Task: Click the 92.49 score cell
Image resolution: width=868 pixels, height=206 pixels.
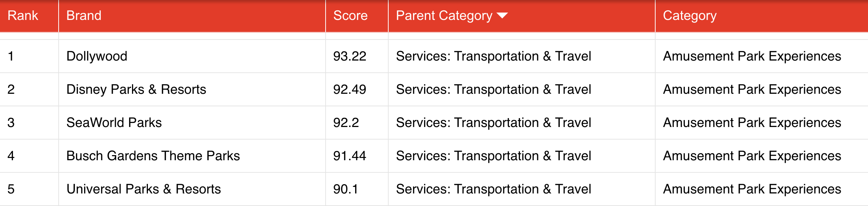Action: tap(350, 89)
